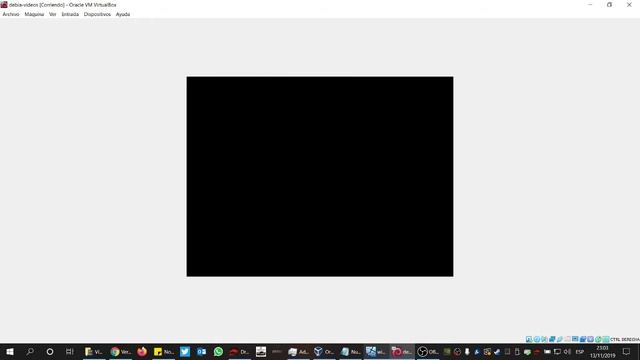Switch to the Oracle VirtualBox Manager taskbar item
The width and height of the screenshot is (640, 360).
324,351
